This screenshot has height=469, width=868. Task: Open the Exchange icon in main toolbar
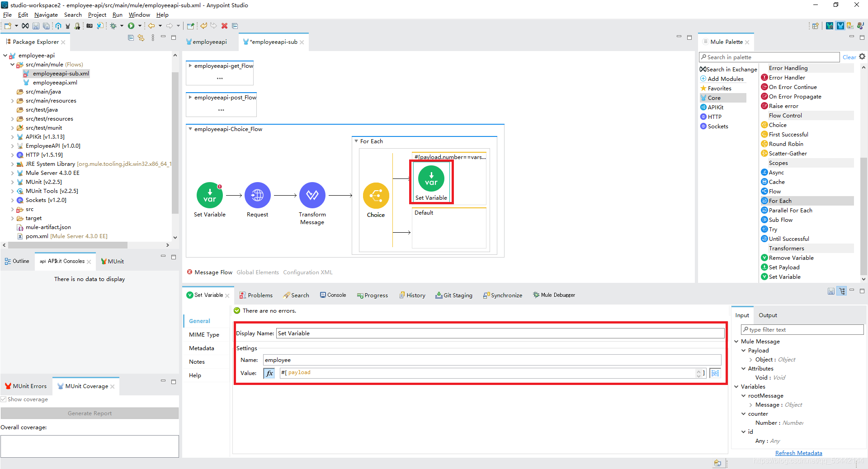coord(26,26)
